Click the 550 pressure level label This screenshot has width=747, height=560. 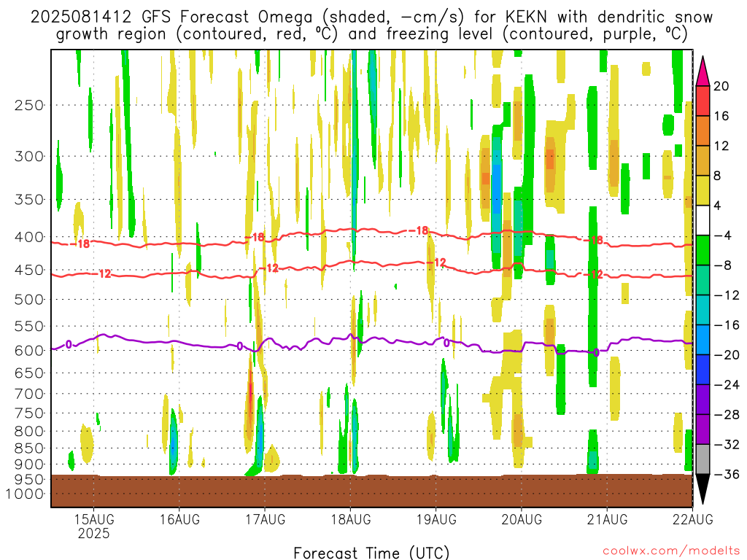click(28, 326)
